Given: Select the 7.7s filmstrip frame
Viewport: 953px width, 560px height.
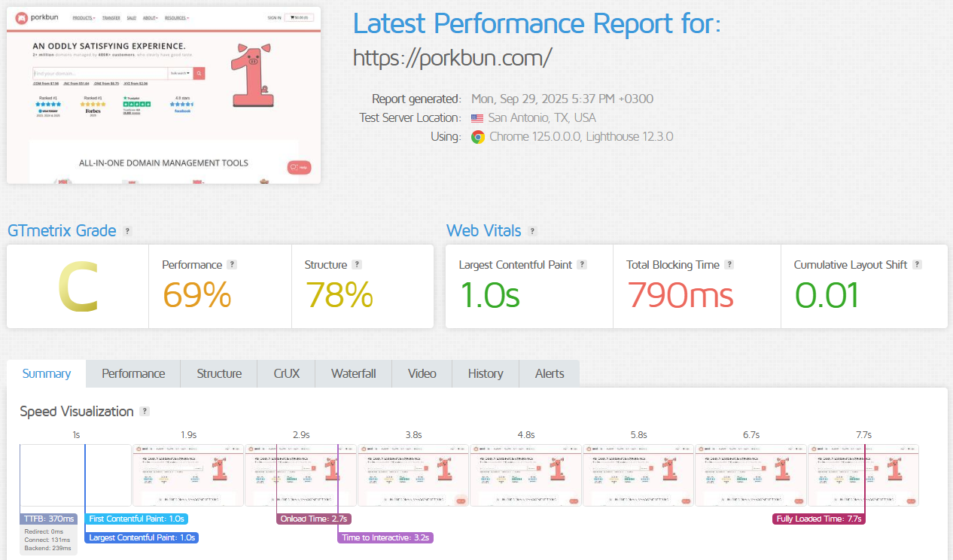Looking at the screenshot, I should tap(863, 475).
